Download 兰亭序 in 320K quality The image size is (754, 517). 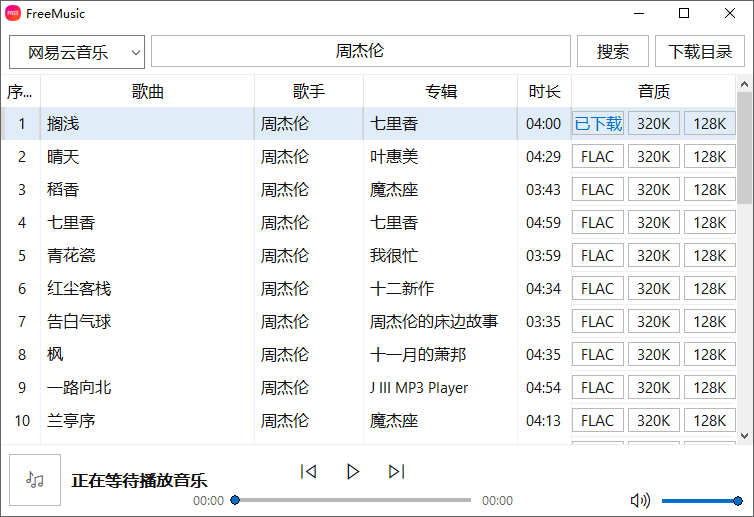pos(653,420)
